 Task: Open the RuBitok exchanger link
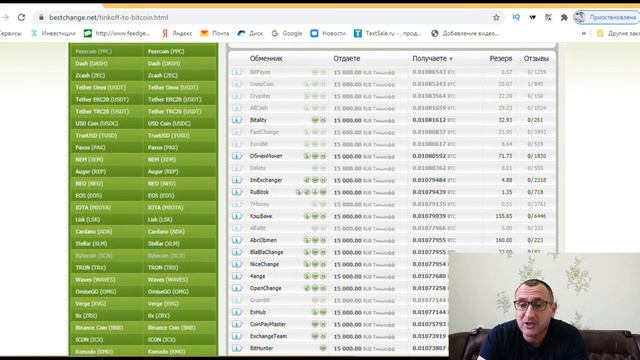[259, 192]
